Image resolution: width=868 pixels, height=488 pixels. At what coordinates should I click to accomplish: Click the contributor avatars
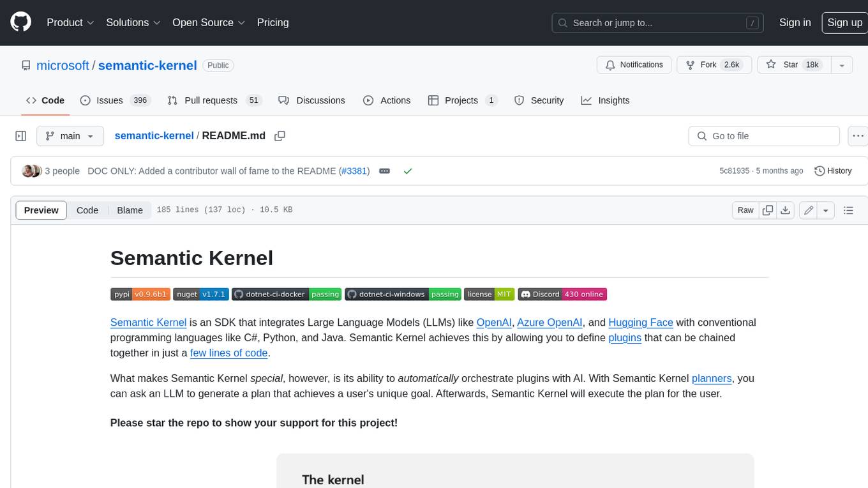click(x=32, y=171)
